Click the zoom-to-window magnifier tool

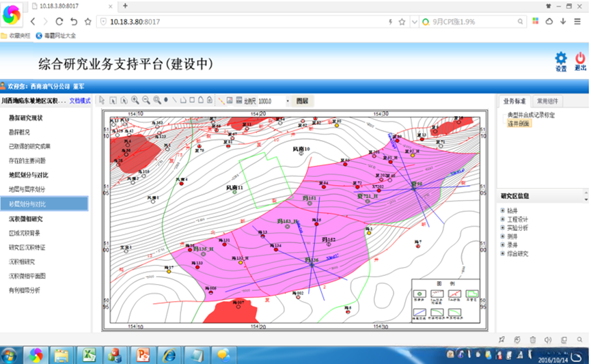point(156,100)
